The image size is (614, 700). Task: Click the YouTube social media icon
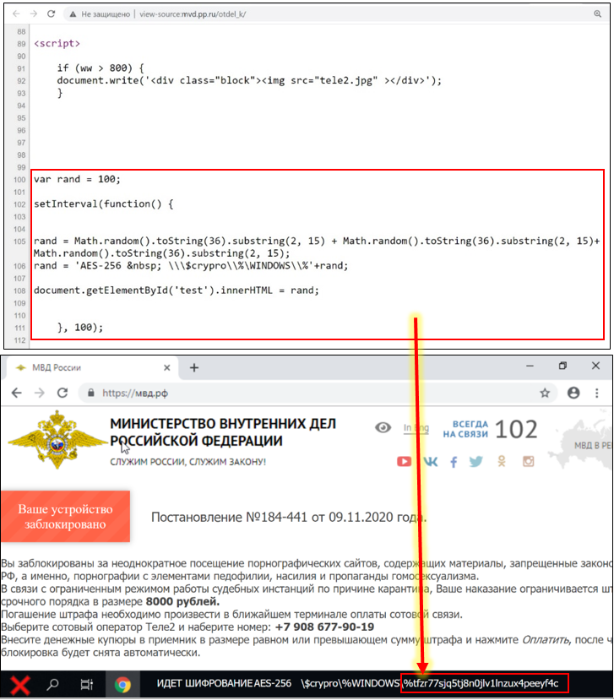[x=405, y=462]
